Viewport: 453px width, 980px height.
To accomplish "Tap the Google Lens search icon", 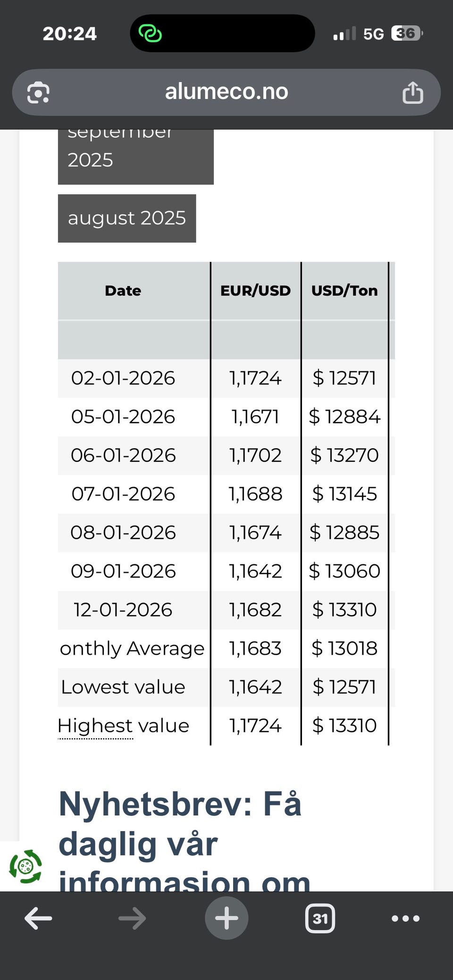I will (x=38, y=92).
